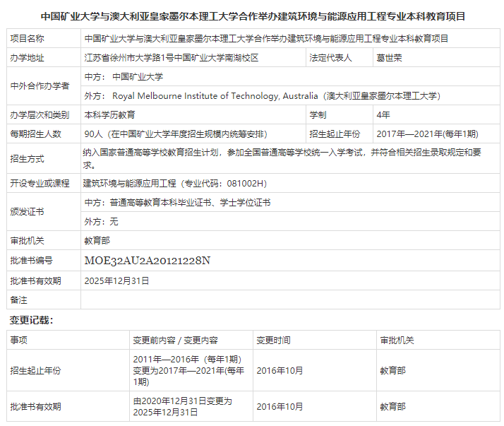This screenshot has height=426, width=504.
Task: Click the 批准书编号 label
Action: 32,260
